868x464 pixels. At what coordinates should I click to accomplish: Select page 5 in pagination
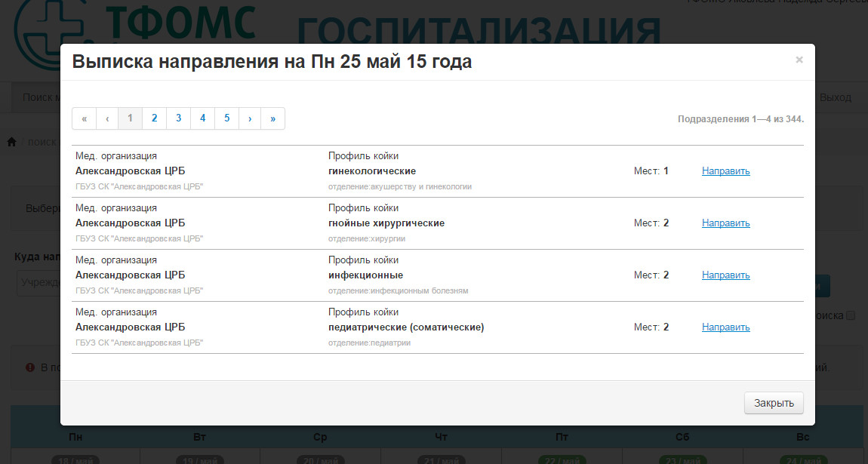[x=227, y=118]
